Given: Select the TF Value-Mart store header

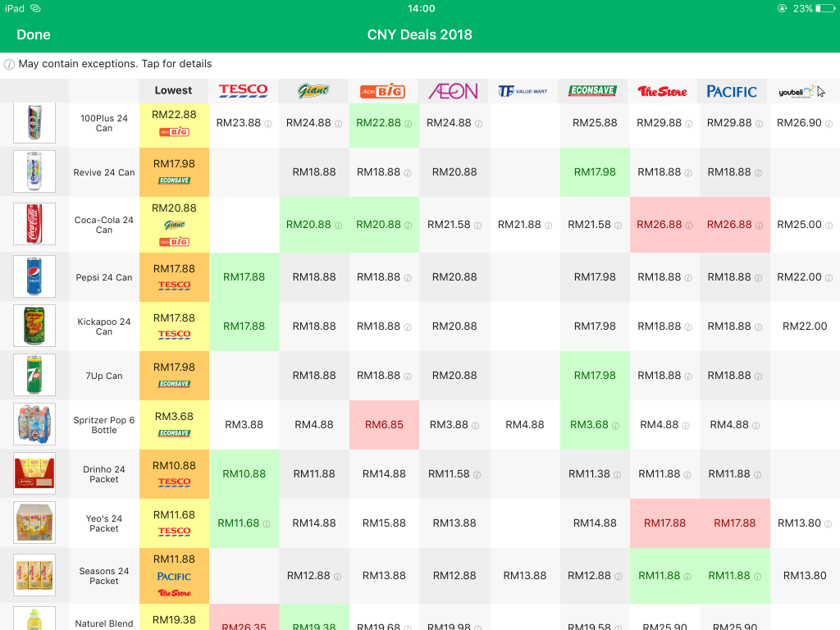Looking at the screenshot, I should click(x=523, y=91).
